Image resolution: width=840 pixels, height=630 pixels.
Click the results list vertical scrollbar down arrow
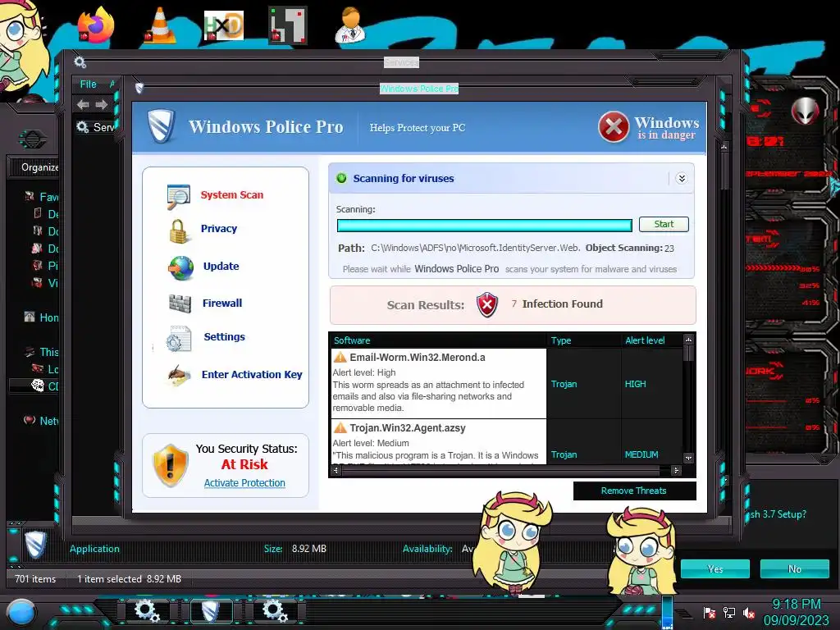[688, 458]
